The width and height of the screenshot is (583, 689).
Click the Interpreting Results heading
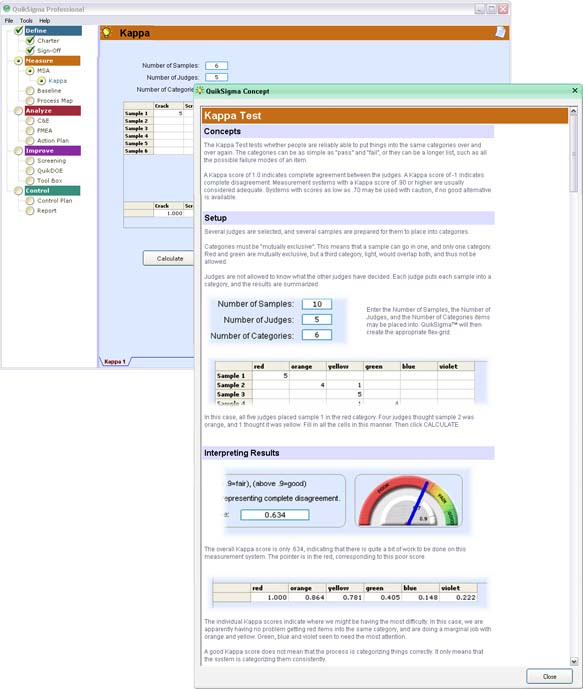coord(242,453)
